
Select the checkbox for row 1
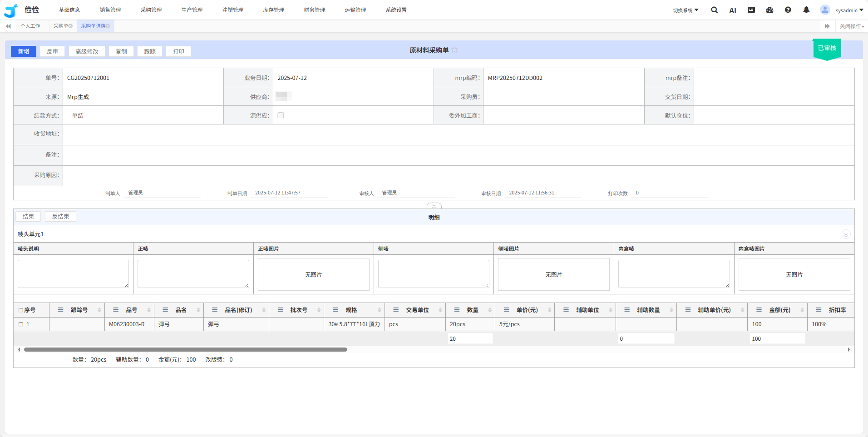click(21, 324)
